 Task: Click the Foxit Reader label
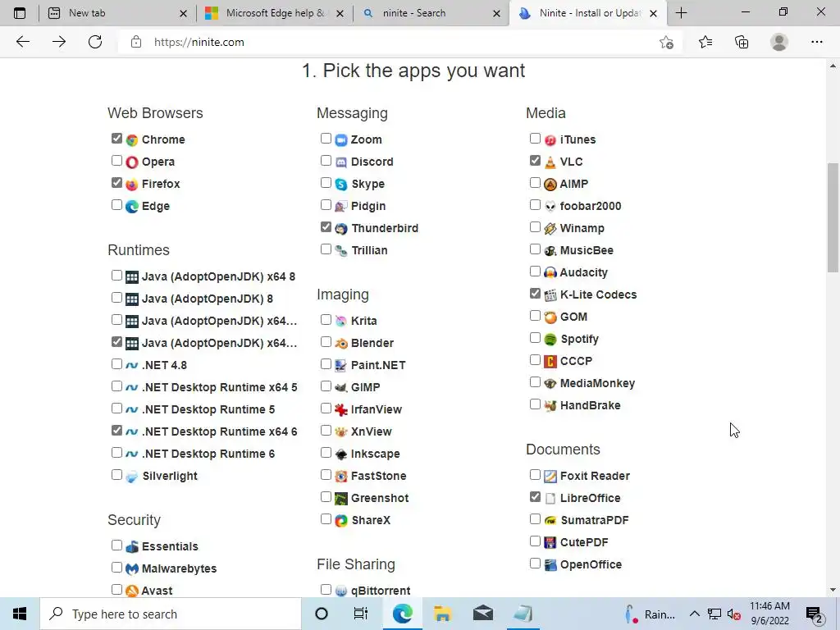tap(595, 477)
